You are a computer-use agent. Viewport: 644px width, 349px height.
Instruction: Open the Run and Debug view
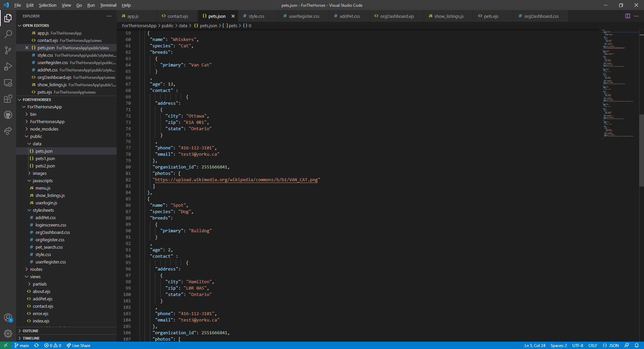tap(8, 66)
